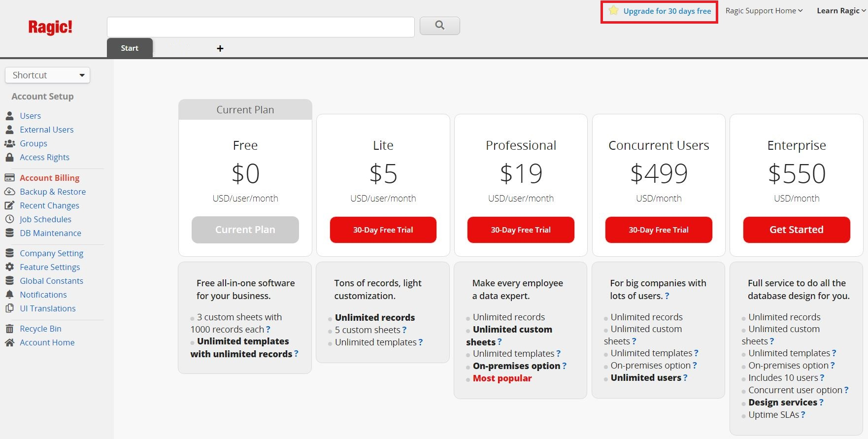Viewport: 868px width, 439px height.
Task: Click the Recycle Bin trash icon
Action: pos(9,329)
